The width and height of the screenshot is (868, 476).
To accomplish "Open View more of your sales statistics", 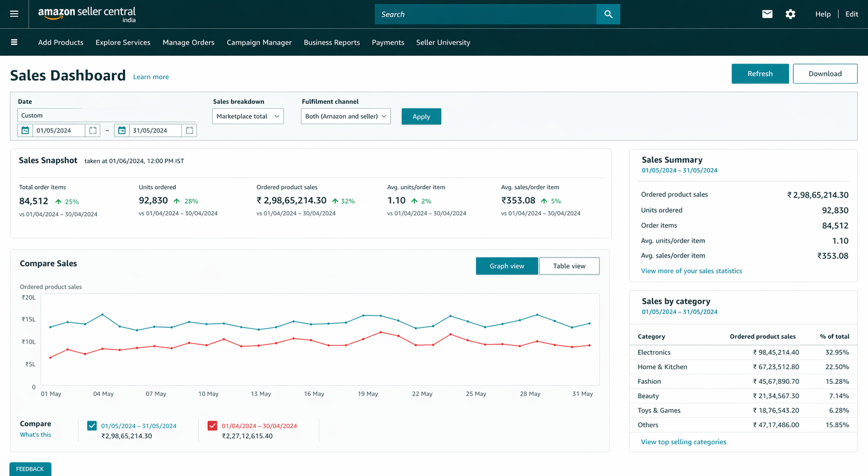I will click(691, 271).
